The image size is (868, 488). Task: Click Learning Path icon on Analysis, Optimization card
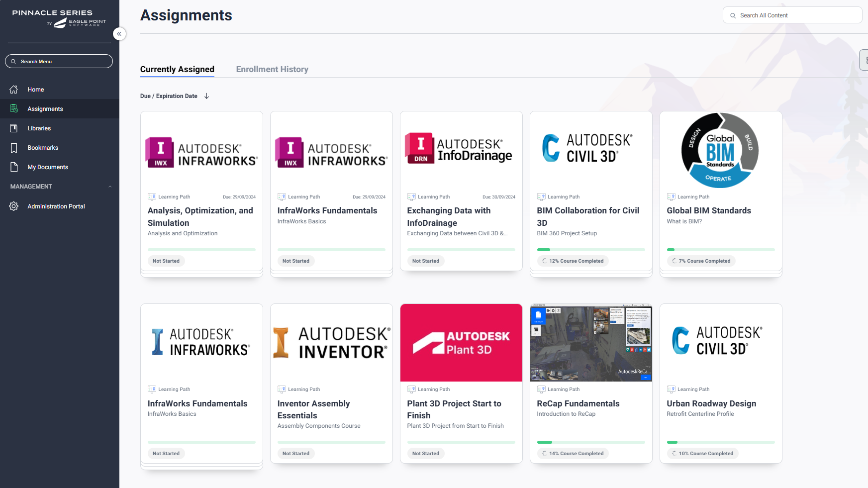coord(152,197)
